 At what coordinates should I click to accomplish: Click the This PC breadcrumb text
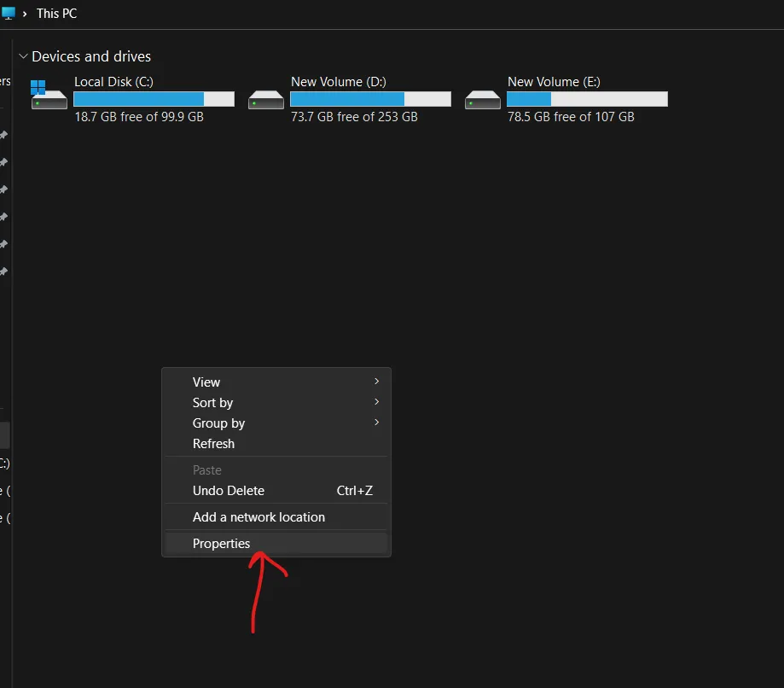coord(56,15)
